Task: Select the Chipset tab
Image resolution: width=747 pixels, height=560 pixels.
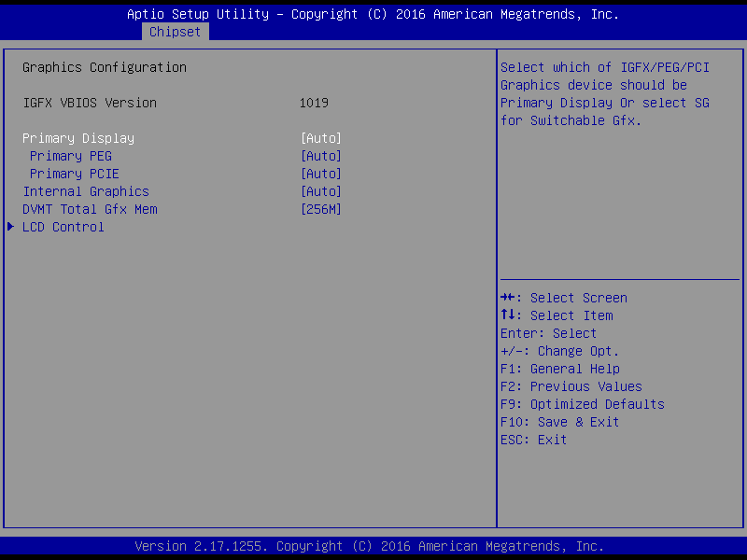Action: (175, 32)
